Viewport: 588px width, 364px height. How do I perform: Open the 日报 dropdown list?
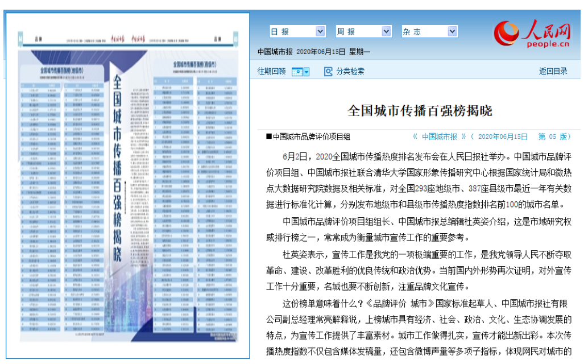(297, 31)
